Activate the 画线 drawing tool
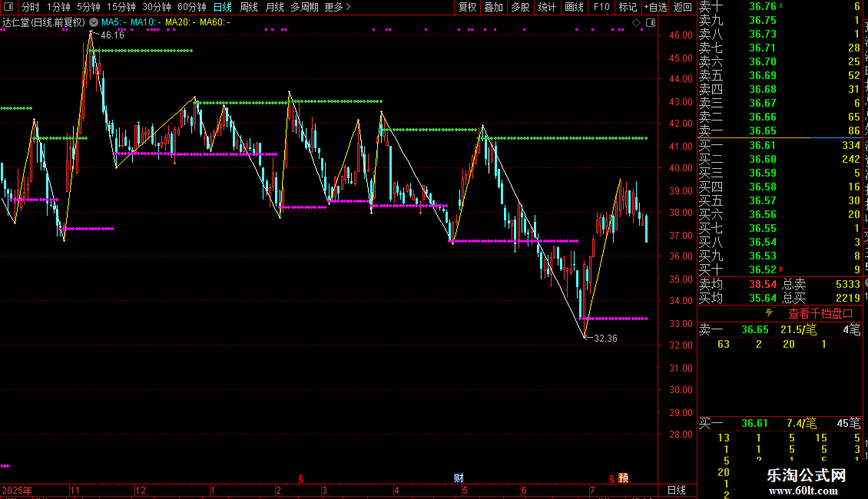The width and height of the screenshot is (868, 499). tap(574, 7)
